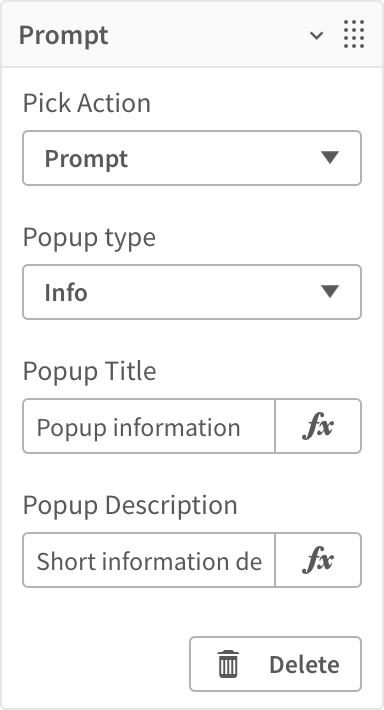Screen dimensions: 384x710
Task: Focus the Popup Description input field
Action: pyautogui.click(x=149, y=560)
